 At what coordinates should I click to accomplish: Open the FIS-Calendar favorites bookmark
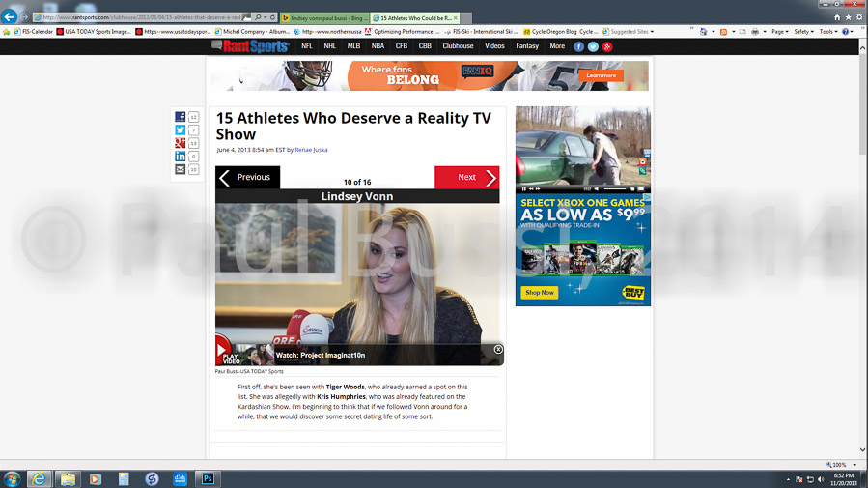point(33,32)
